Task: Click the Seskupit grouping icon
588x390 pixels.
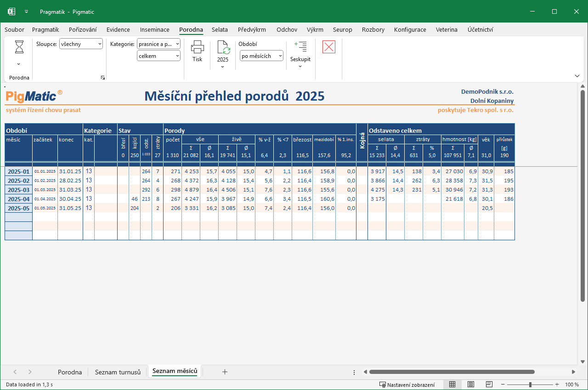Action: tap(300, 46)
